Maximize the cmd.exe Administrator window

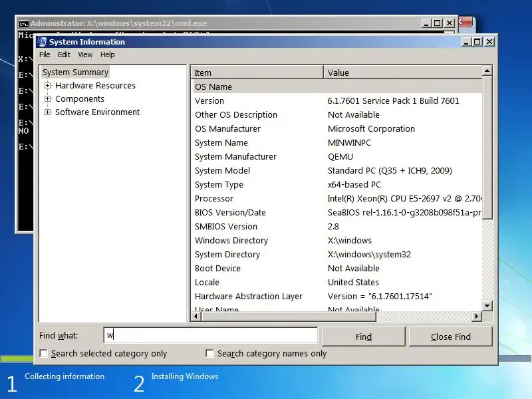coord(438,23)
